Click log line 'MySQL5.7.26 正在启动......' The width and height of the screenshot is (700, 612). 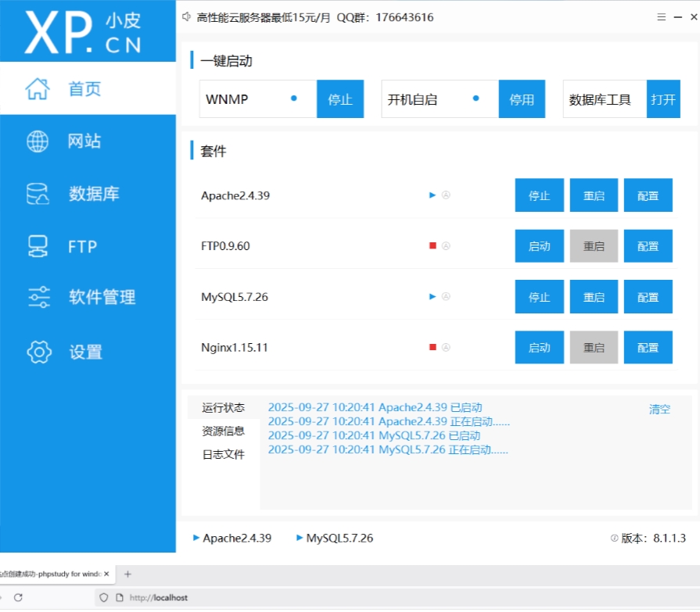click(x=388, y=449)
